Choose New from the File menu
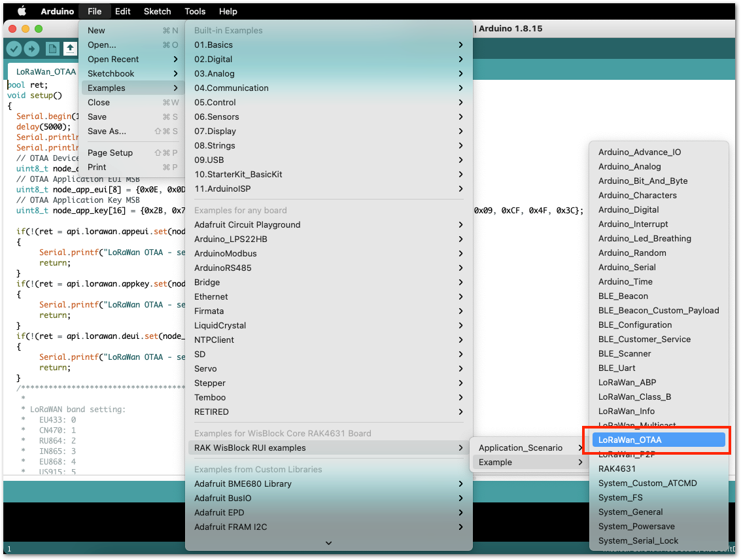The width and height of the screenshot is (741, 560). (x=133, y=30)
